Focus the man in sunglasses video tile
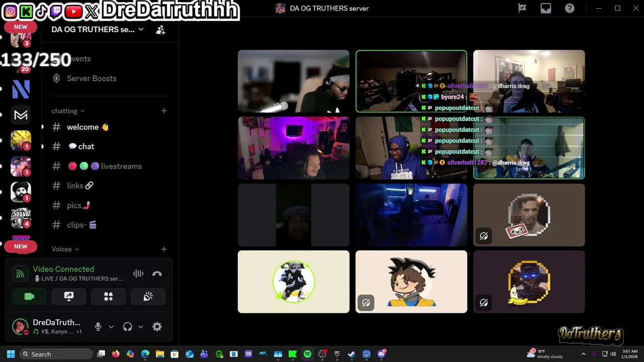The width and height of the screenshot is (644, 362). pos(293,81)
